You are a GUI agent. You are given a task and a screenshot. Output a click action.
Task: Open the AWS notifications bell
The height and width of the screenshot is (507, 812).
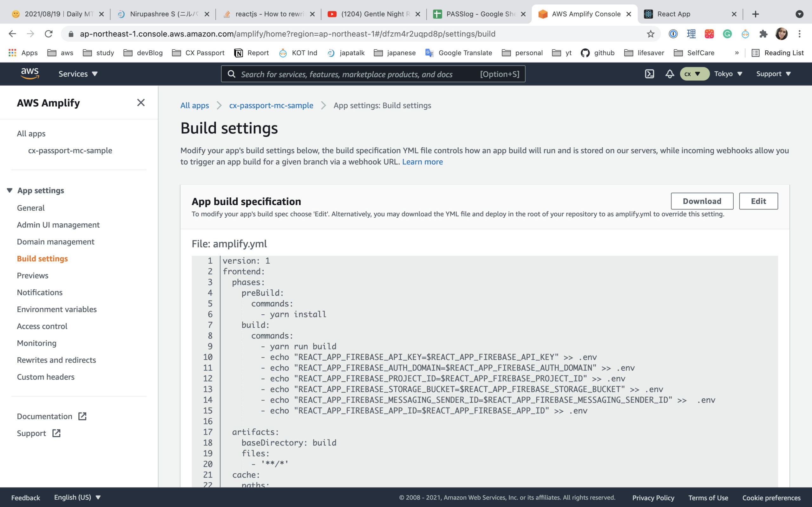(669, 74)
